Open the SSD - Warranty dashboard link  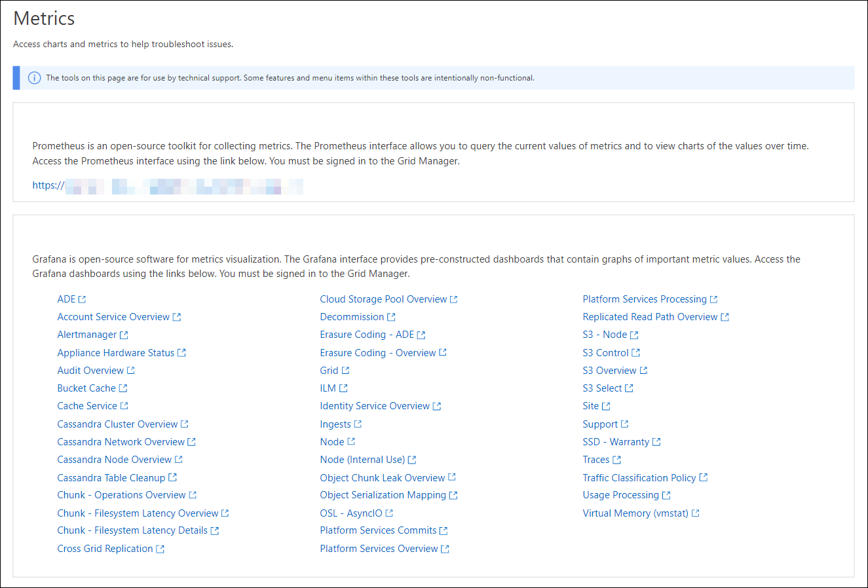(x=616, y=442)
